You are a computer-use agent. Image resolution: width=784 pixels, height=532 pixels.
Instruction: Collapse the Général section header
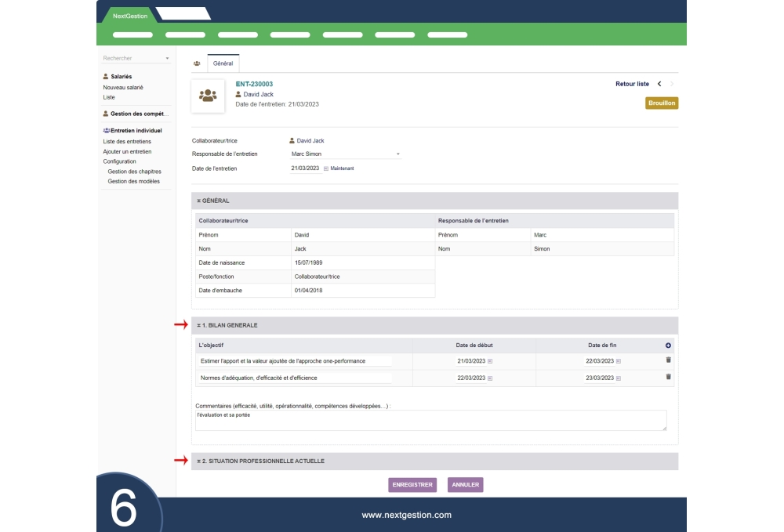point(216,201)
